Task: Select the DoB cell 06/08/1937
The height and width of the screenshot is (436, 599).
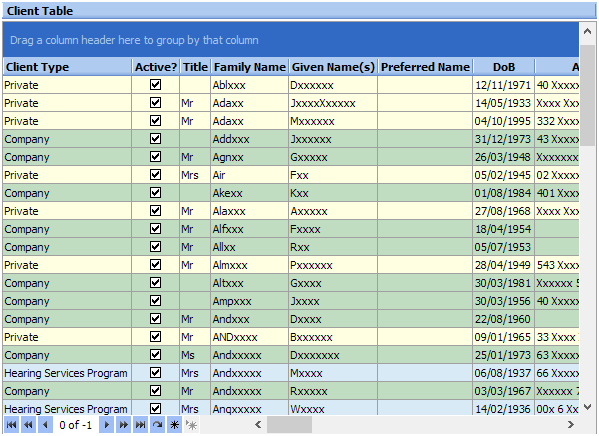Action: pyautogui.click(x=503, y=373)
